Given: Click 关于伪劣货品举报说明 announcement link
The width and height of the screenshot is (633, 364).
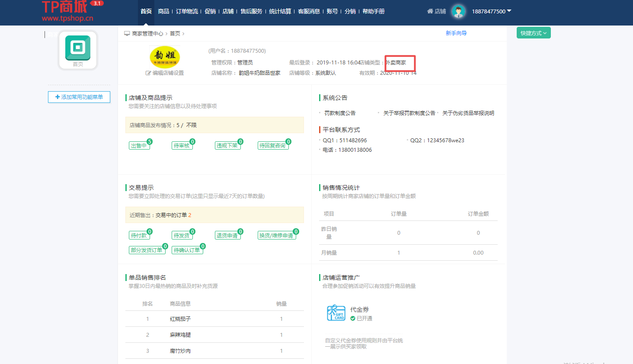Looking at the screenshot, I should tap(468, 113).
